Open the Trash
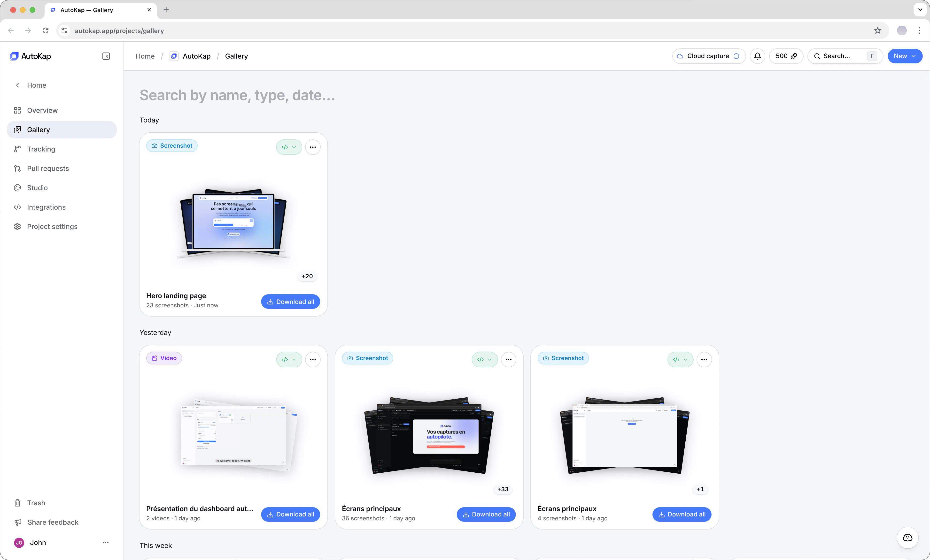 point(62,503)
